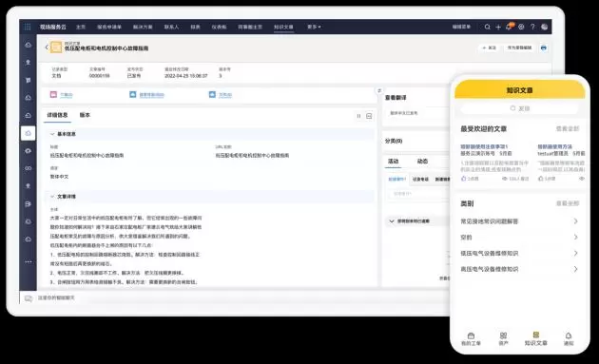Select the 动态 tab in activity panel
The image size is (599, 364).
pyautogui.click(x=422, y=162)
